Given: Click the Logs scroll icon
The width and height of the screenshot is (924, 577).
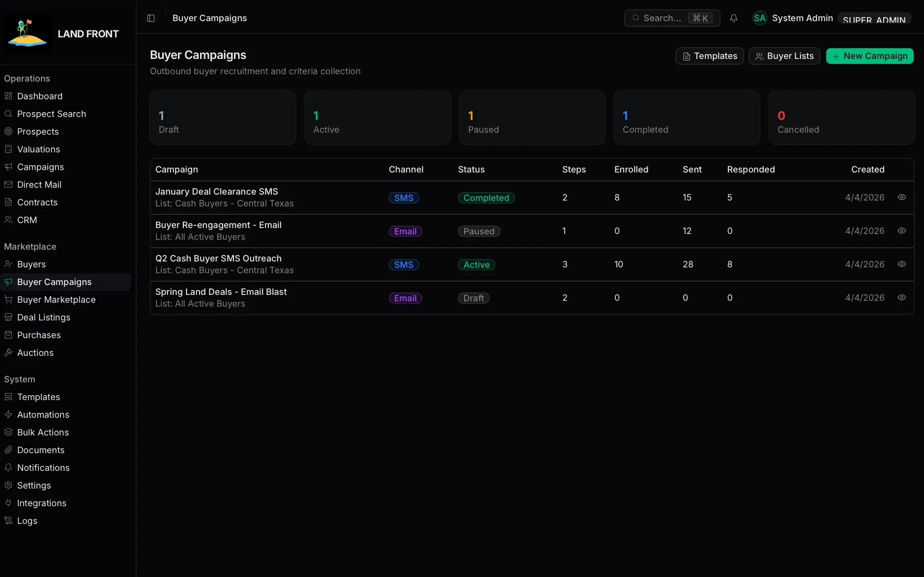Looking at the screenshot, I should click(x=8, y=521).
